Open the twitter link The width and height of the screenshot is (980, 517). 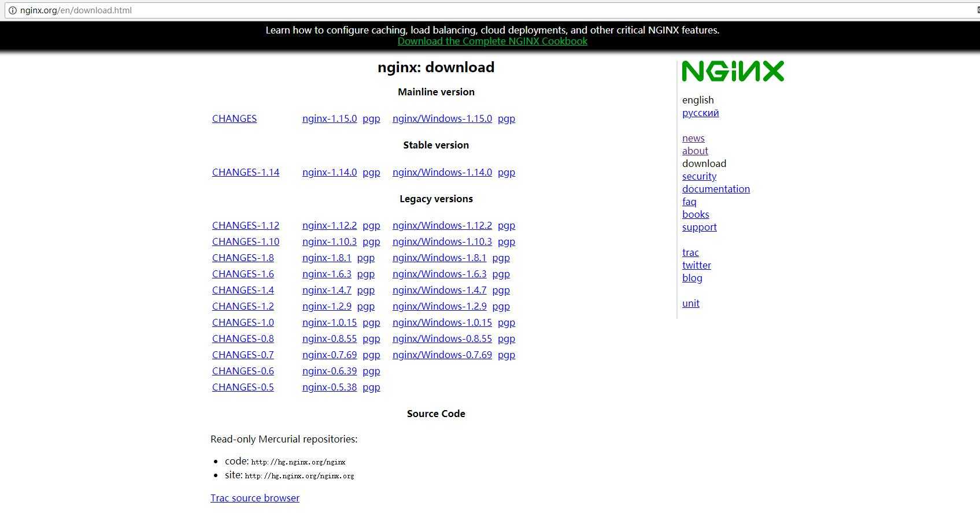pos(697,265)
